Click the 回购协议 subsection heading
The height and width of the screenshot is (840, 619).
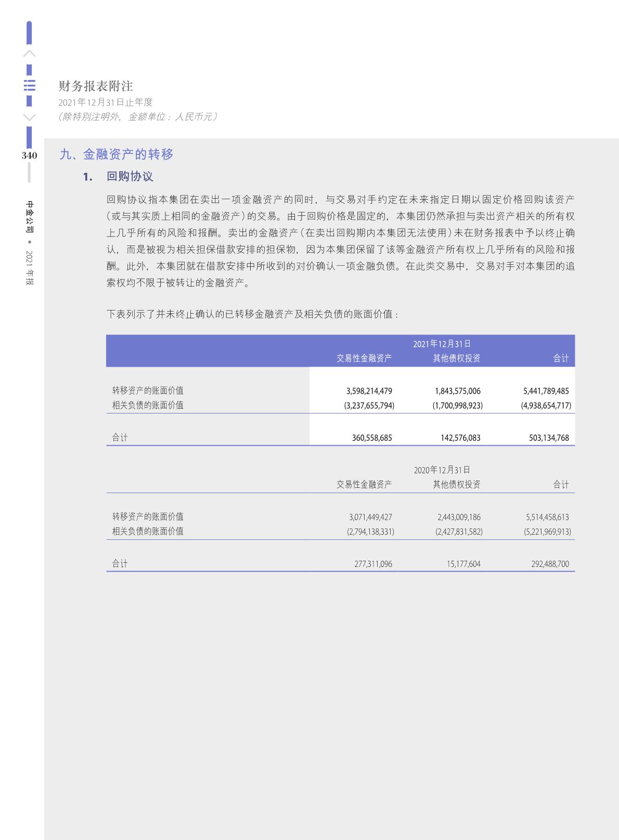[130, 176]
